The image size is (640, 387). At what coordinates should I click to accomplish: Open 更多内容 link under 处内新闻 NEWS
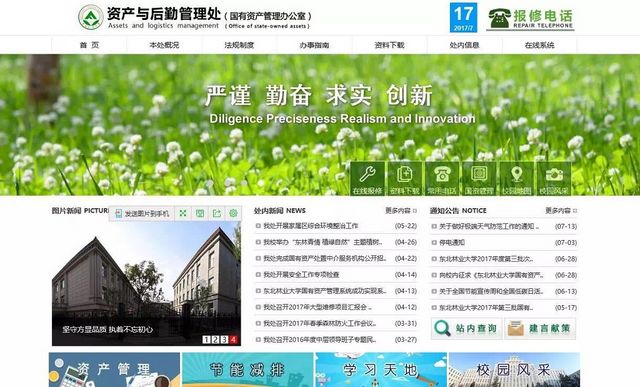(401, 211)
